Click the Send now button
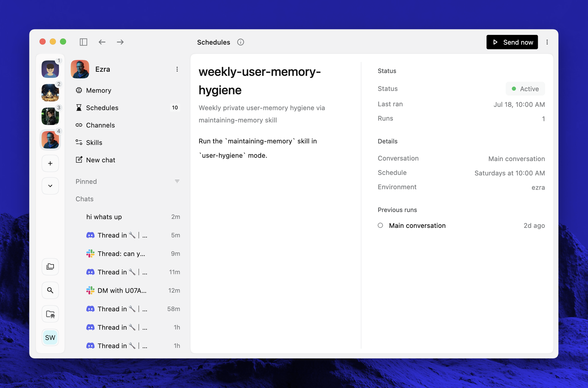The width and height of the screenshot is (588, 388). click(x=512, y=42)
